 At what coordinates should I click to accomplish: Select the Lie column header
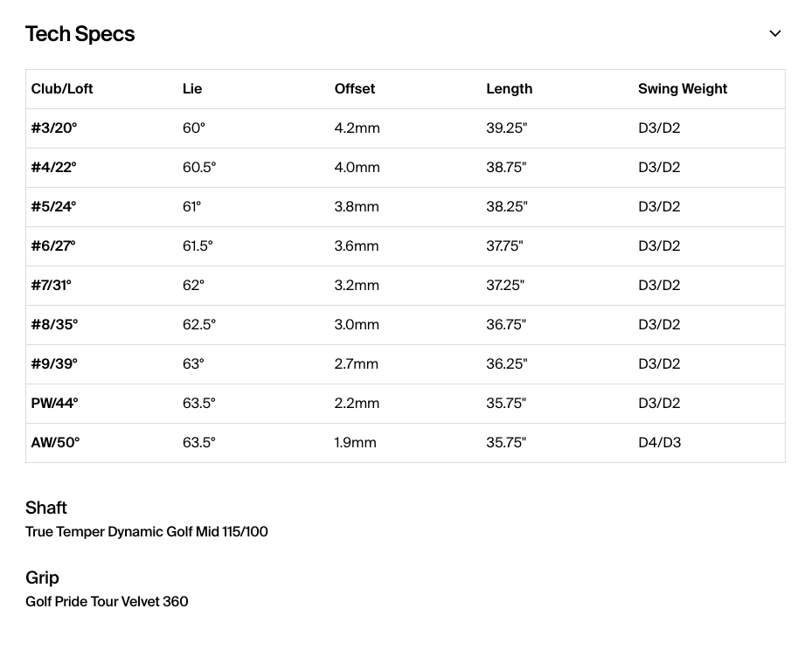[x=192, y=88]
